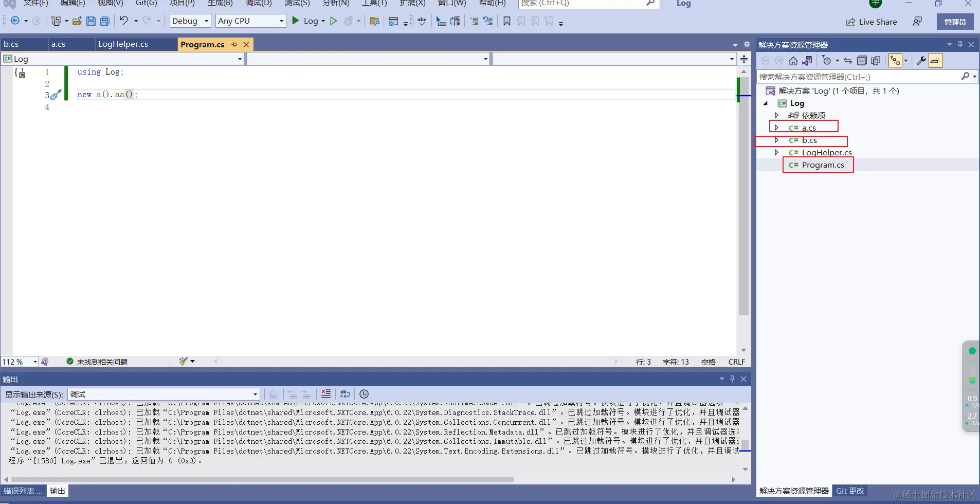This screenshot has height=504, width=980.
Task: Click the search magnifier icon in Solution Explorer
Action: point(965,77)
